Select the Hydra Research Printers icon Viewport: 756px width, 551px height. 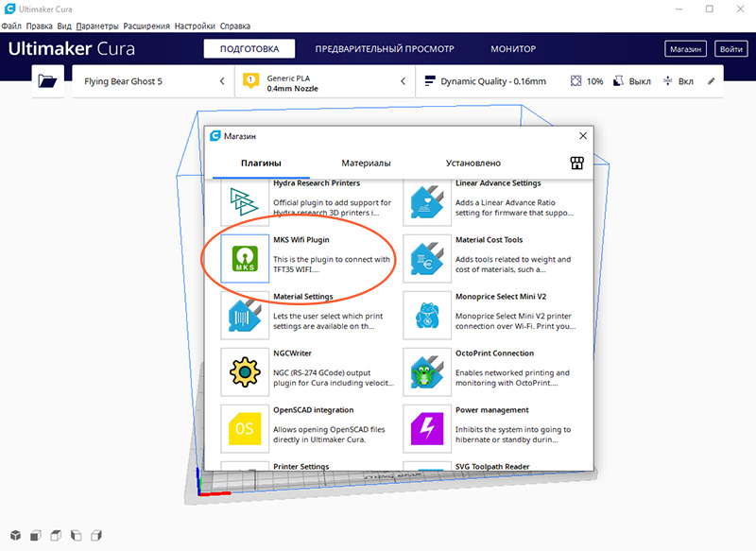[x=245, y=201]
